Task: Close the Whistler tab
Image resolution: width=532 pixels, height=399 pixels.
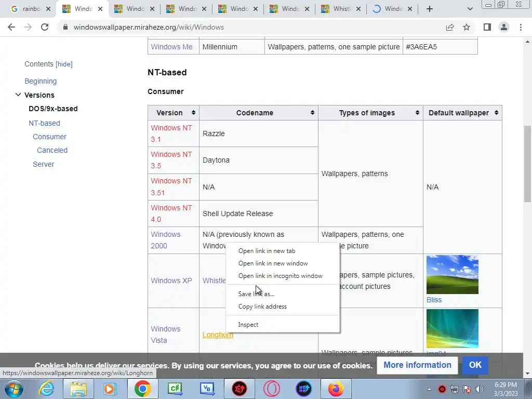Action: point(358,9)
